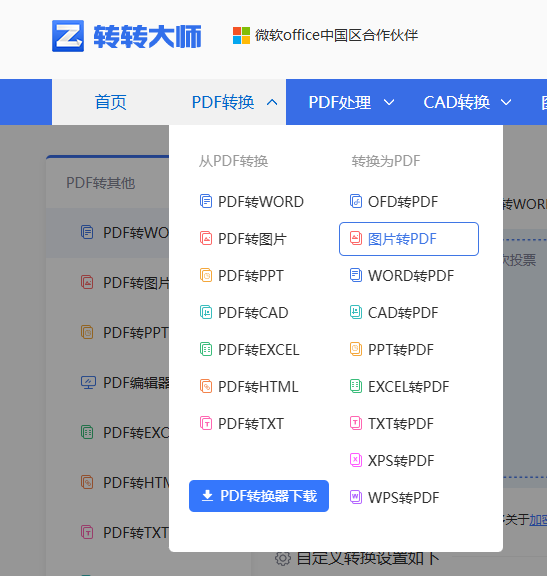
Task: Click the WORD转PDF icon
Action: pos(356,276)
